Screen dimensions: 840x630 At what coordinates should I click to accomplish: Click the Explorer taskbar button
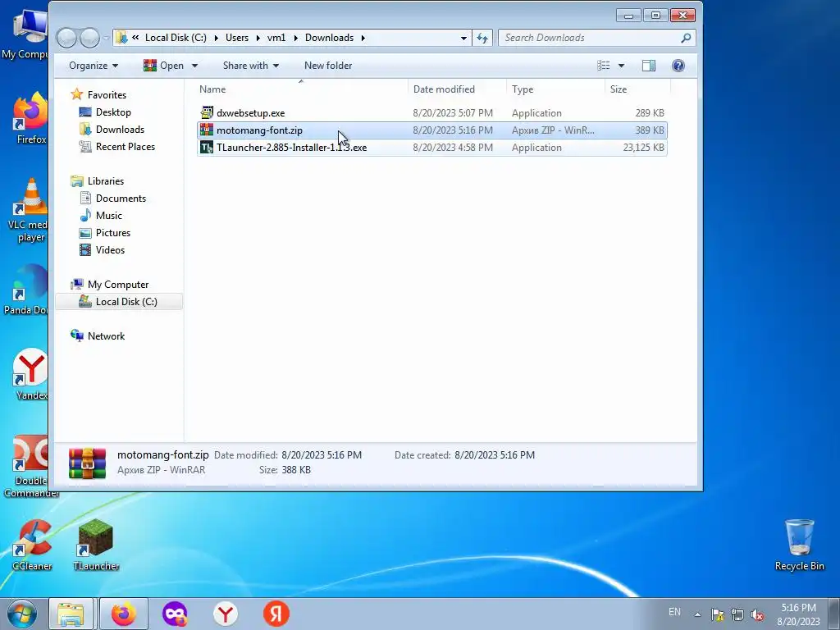click(71, 614)
